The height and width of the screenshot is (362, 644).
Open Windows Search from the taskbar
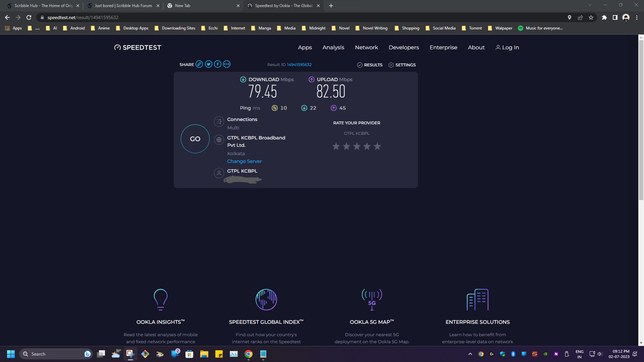tap(56, 354)
